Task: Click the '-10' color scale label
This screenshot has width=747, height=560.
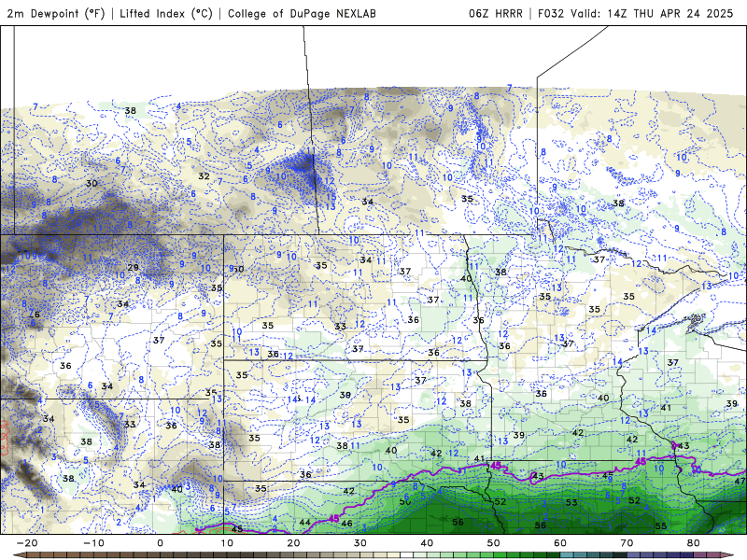Action: coord(93,543)
